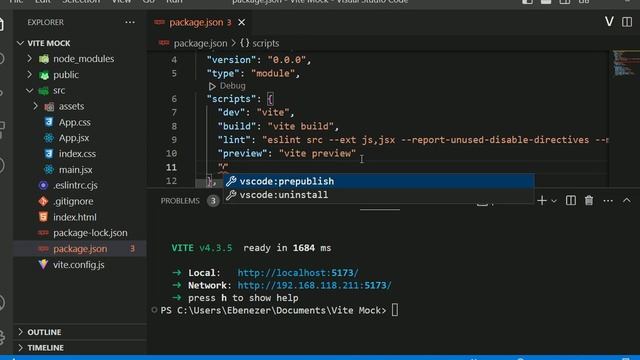Collapse the VITE MOCK root folder
640x360 pixels.
pos(20,43)
